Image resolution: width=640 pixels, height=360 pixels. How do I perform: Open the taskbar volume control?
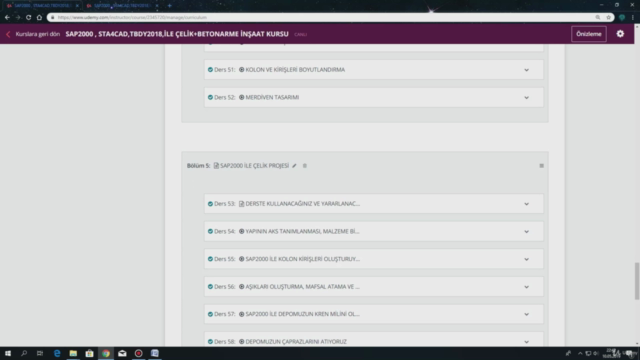coord(596,353)
